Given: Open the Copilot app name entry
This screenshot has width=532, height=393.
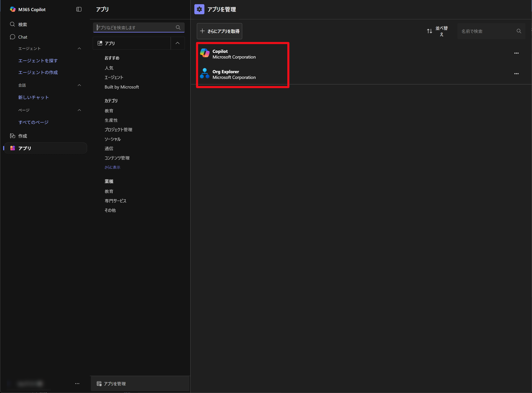Looking at the screenshot, I should 220,51.
